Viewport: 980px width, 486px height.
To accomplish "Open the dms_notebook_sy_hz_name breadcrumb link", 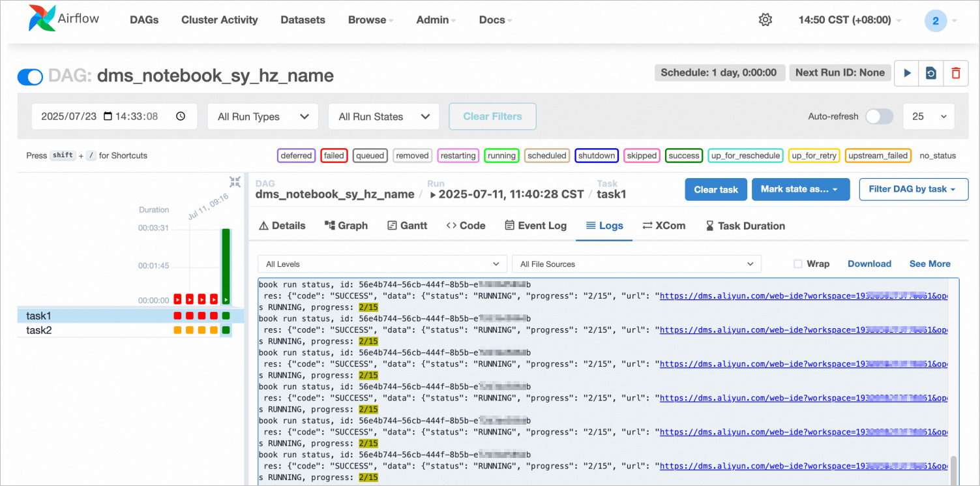I will (335, 194).
